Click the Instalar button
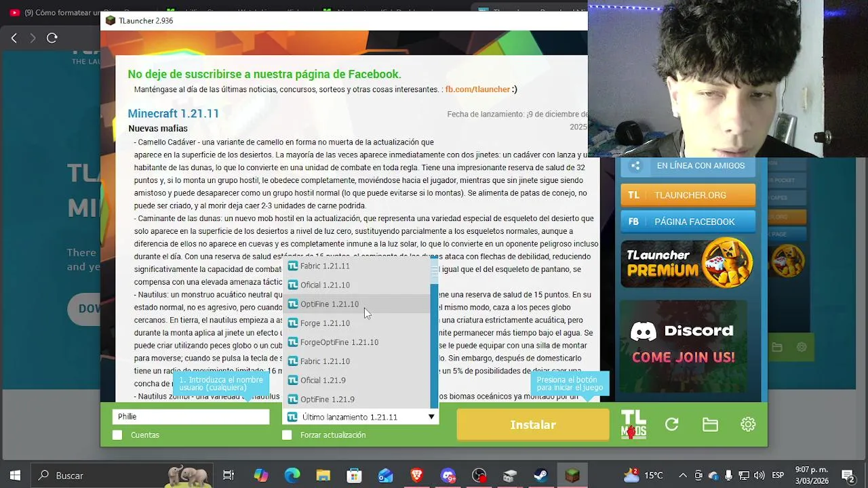Screen dimensions: 868x488 [x=533, y=425]
